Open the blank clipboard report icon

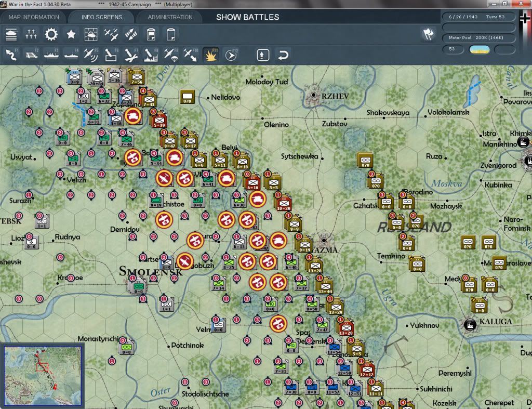pos(171,35)
